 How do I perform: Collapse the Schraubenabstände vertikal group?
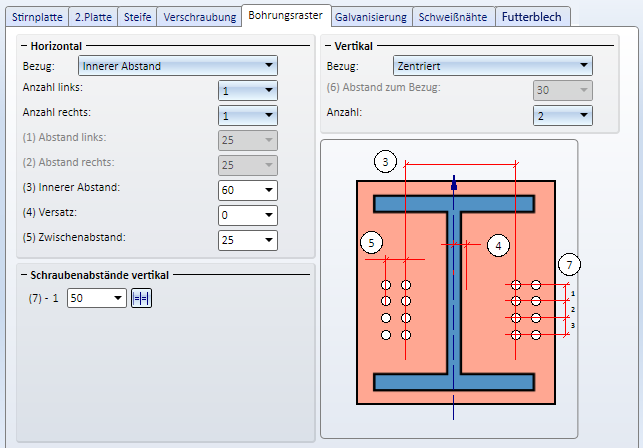(x=24, y=275)
